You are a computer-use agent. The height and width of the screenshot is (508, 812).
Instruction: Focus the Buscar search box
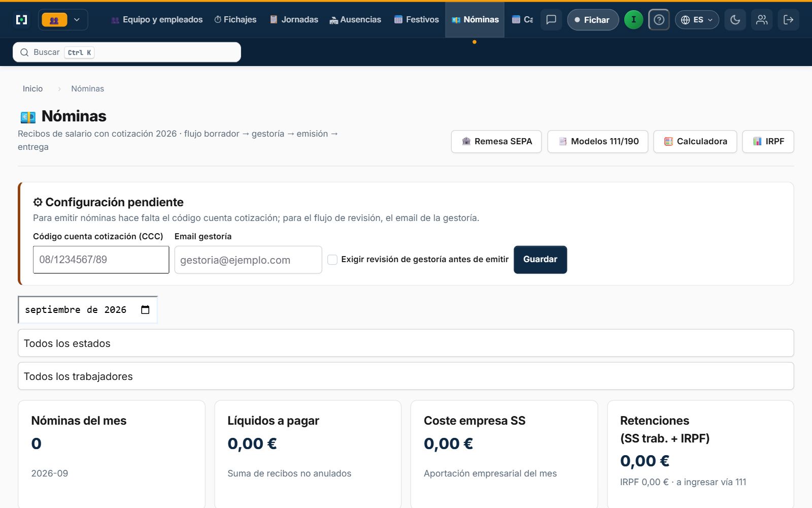coord(127,52)
